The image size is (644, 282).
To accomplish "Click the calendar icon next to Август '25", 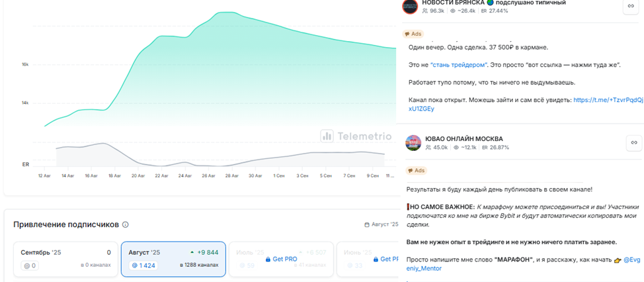I will click(367, 225).
